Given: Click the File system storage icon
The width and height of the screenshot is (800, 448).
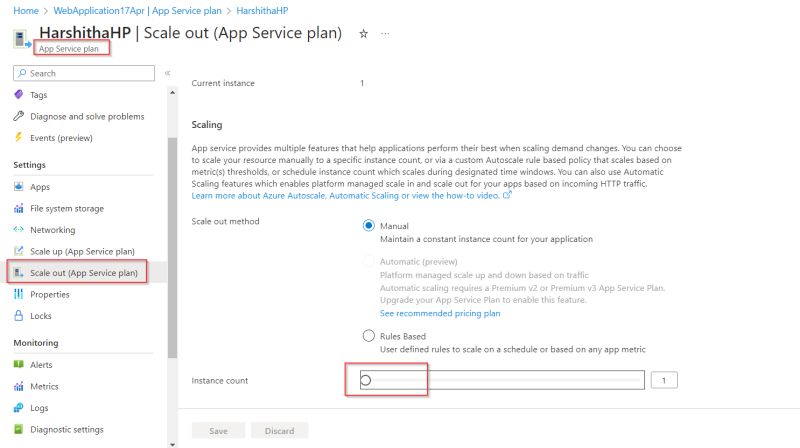Looking at the screenshot, I should [x=19, y=208].
